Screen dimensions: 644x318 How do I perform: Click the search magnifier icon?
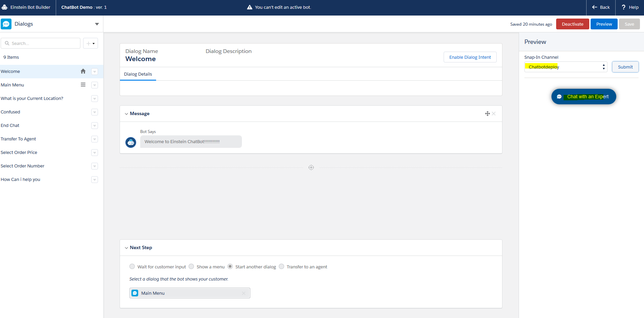coord(7,43)
